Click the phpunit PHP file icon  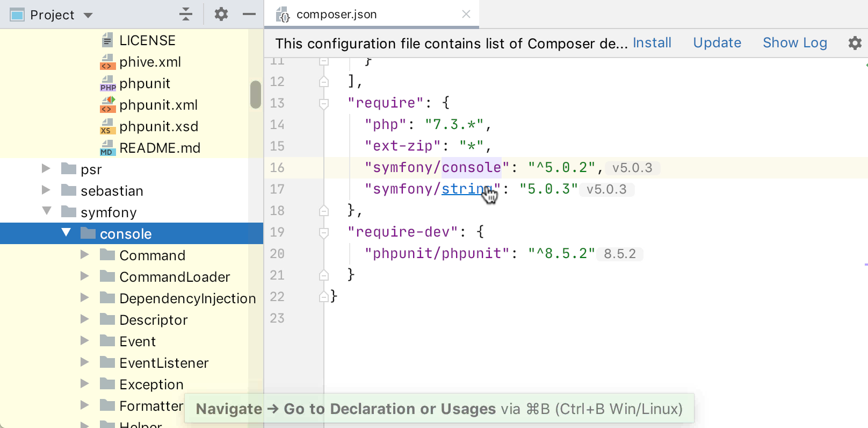(107, 83)
